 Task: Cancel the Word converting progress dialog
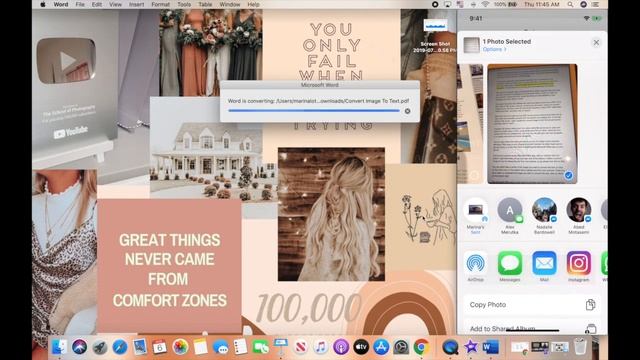pos(407,111)
